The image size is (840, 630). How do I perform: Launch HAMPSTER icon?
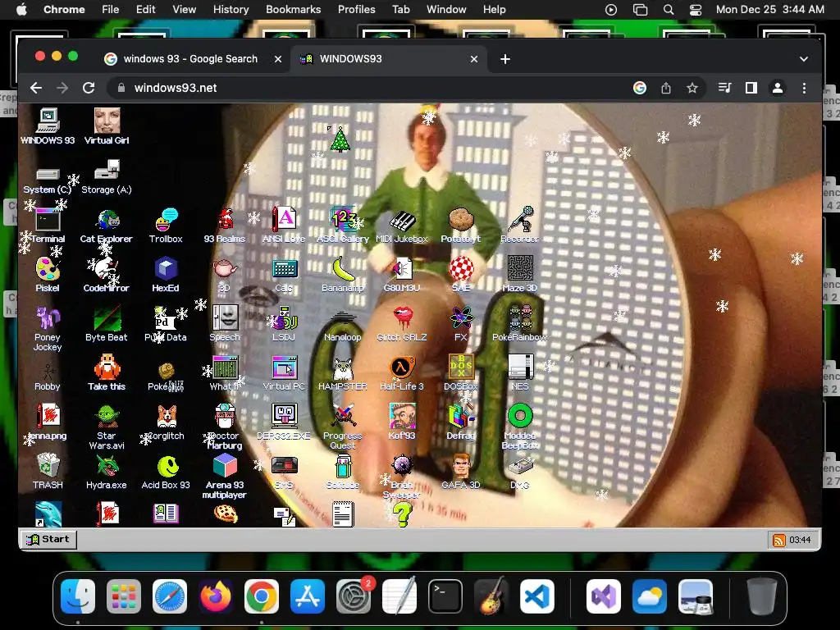342,373
